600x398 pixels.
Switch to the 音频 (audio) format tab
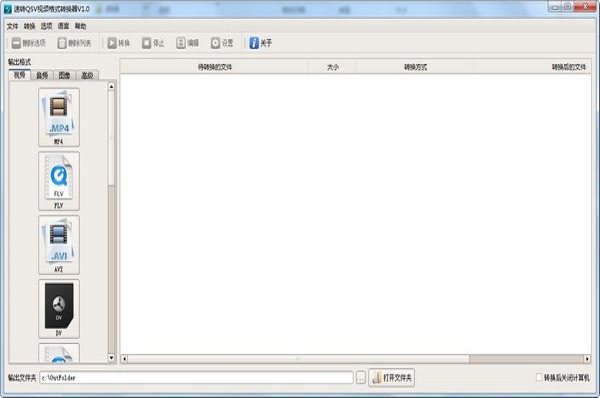42,75
